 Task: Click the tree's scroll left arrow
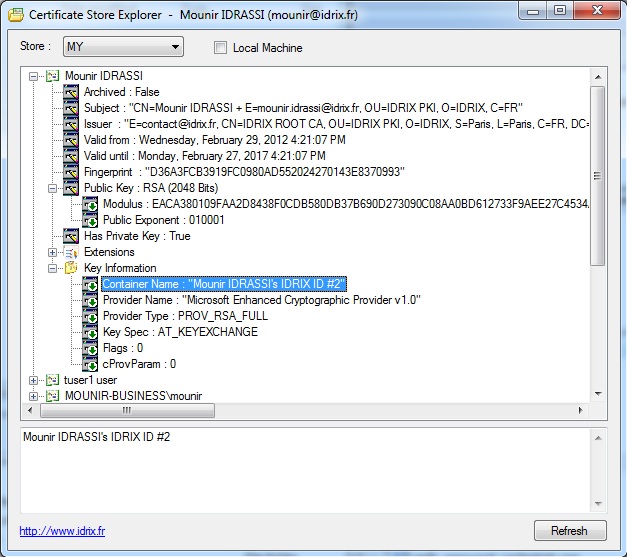30,410
